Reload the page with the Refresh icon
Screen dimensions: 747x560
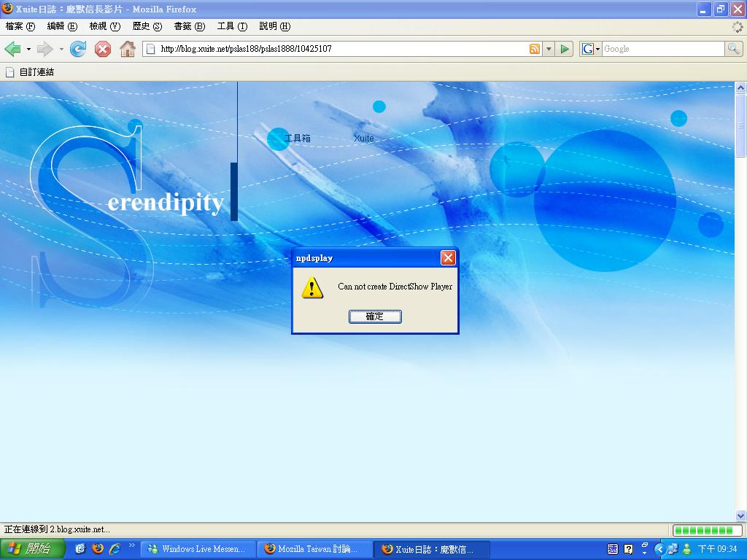pos(78,49)
